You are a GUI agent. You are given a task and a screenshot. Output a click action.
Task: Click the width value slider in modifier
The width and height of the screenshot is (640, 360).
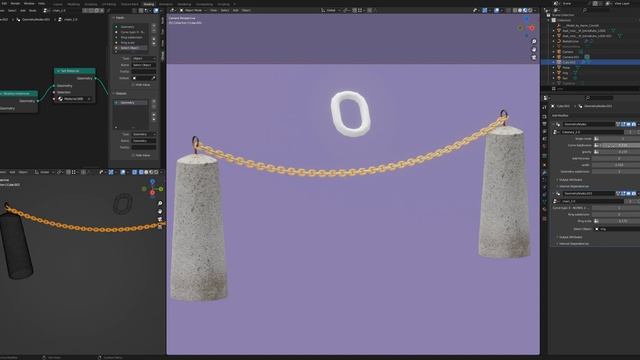pyautogui.click(x=616, y=165)
